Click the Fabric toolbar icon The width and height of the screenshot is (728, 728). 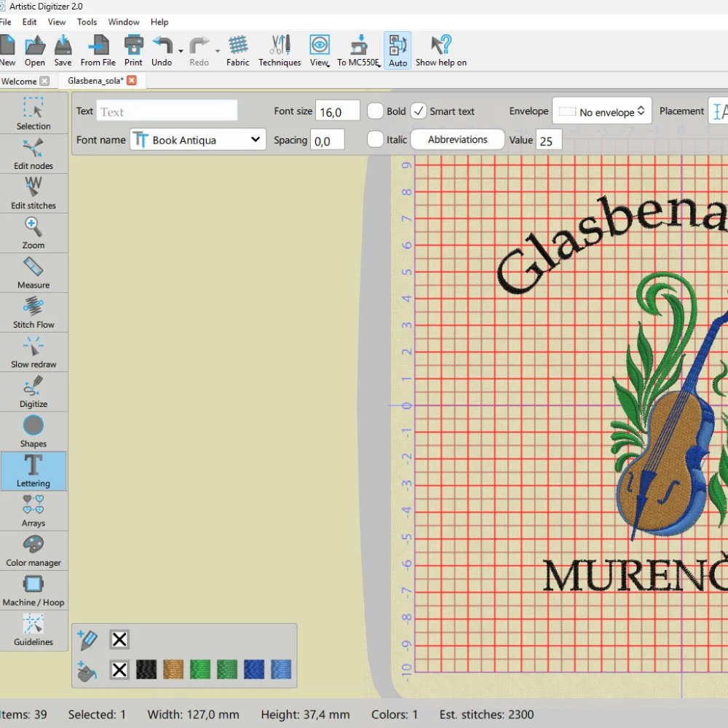pos(237,50)
